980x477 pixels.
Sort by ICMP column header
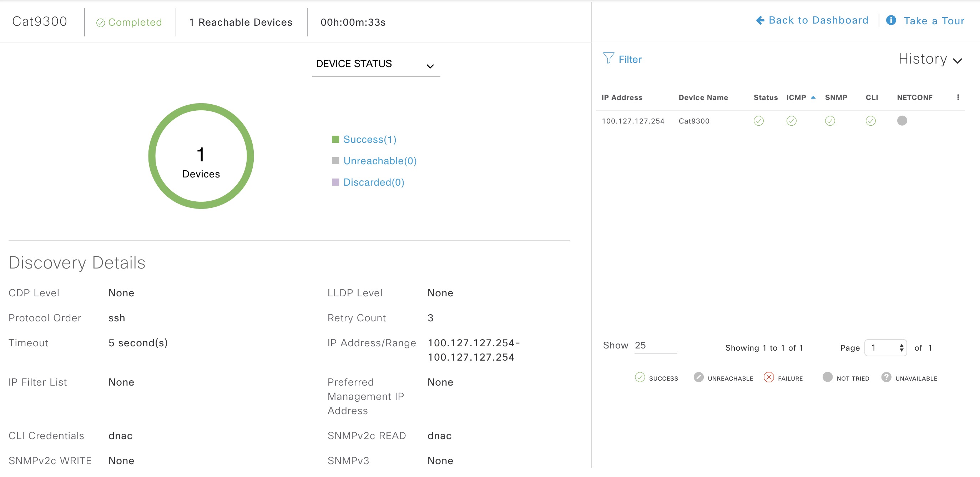[796, 97]
